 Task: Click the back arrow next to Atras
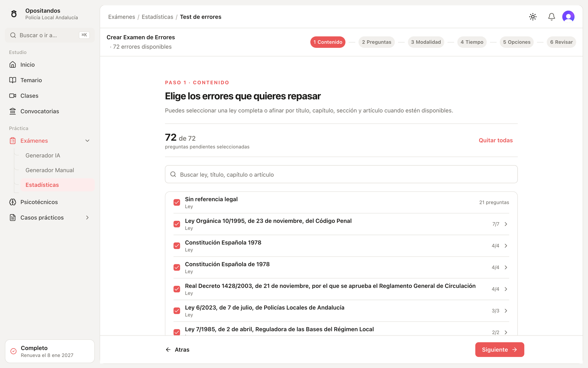tap(168, 350)
